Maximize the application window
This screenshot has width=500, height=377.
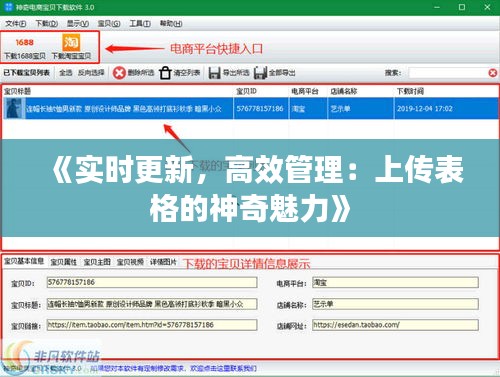click(x=462, y=7)
